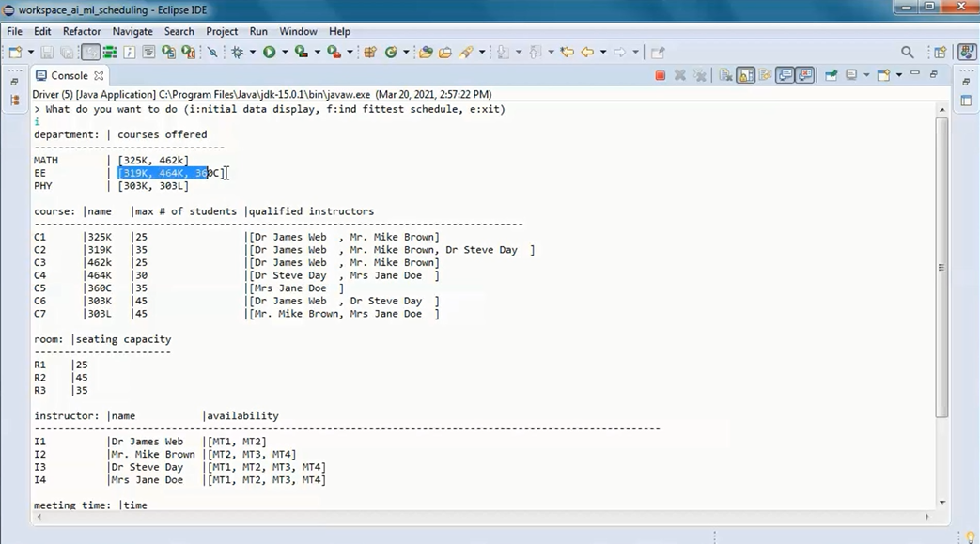Select the Debug toolbar icon

(239, 52)
